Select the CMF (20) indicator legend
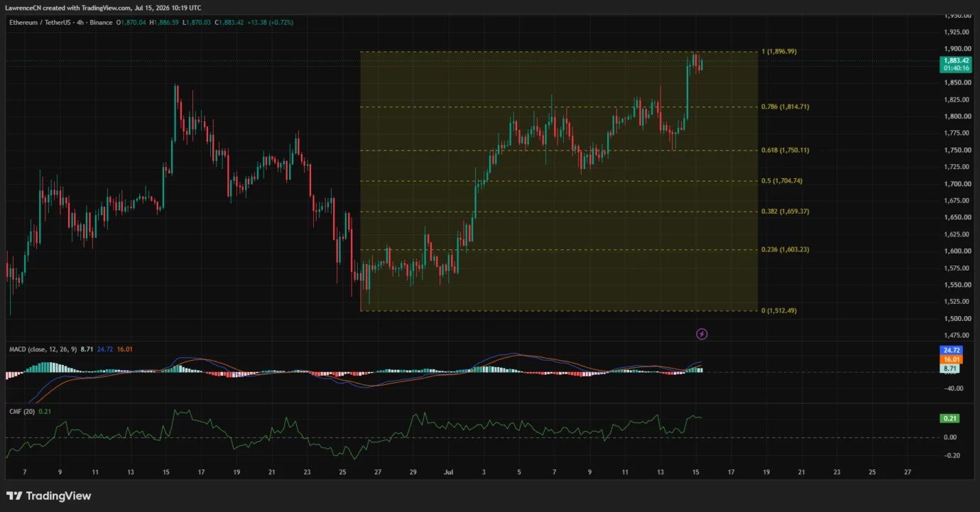 pyautogui.click(x=21, y=412)
